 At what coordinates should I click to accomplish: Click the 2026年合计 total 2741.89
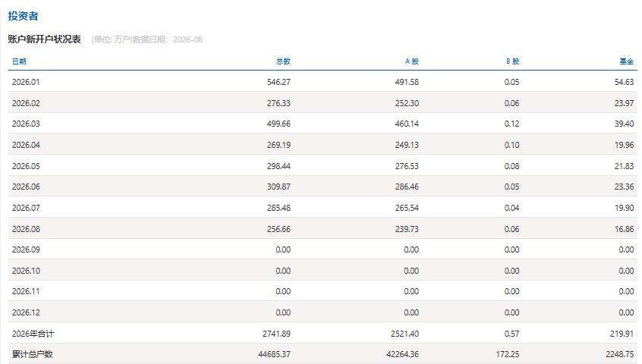click(277, 334)
